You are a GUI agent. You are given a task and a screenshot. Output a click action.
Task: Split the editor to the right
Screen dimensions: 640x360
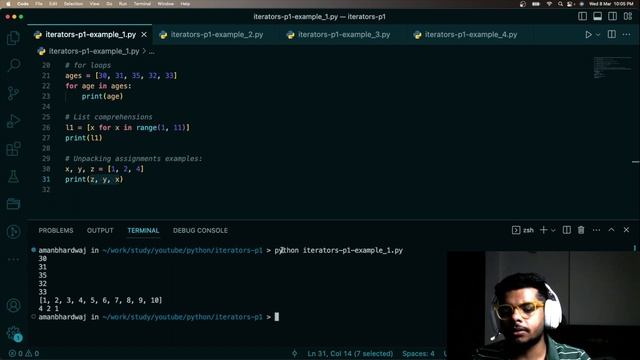[611, 35]
